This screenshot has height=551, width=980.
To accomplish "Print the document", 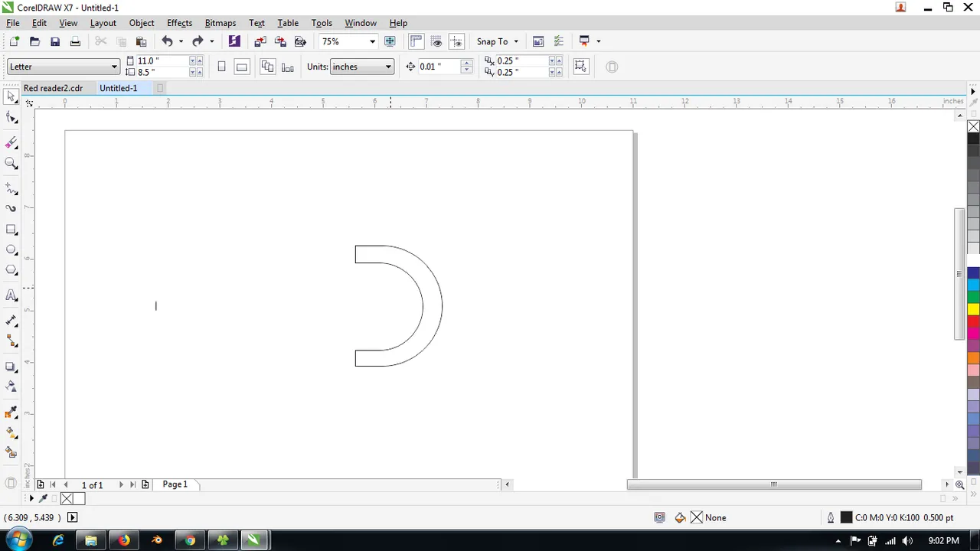I will [75, 41].
